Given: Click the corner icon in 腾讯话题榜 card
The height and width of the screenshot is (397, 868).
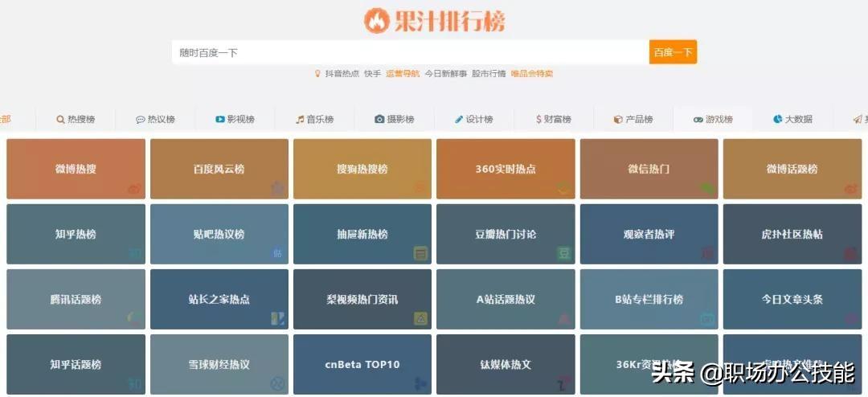Looking at the screenshot, I should tap(134, 318).
